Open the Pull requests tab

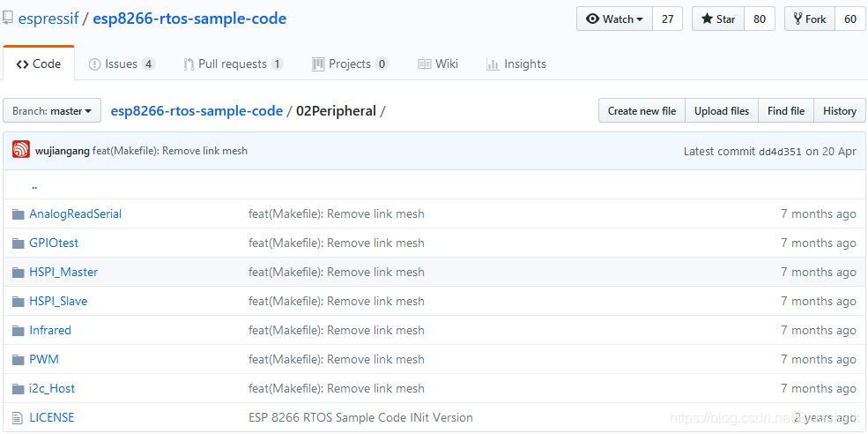click(x=233, y=64)
